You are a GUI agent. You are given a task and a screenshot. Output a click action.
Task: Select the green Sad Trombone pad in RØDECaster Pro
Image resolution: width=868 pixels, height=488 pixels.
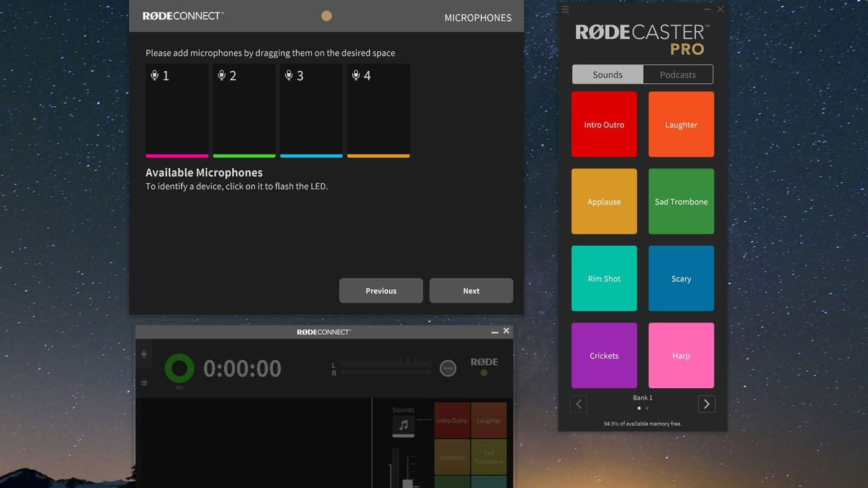[x=681, y=202]
